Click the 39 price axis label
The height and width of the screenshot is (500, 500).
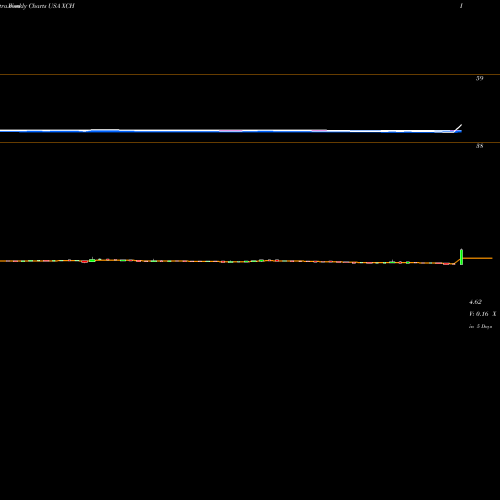479,78
